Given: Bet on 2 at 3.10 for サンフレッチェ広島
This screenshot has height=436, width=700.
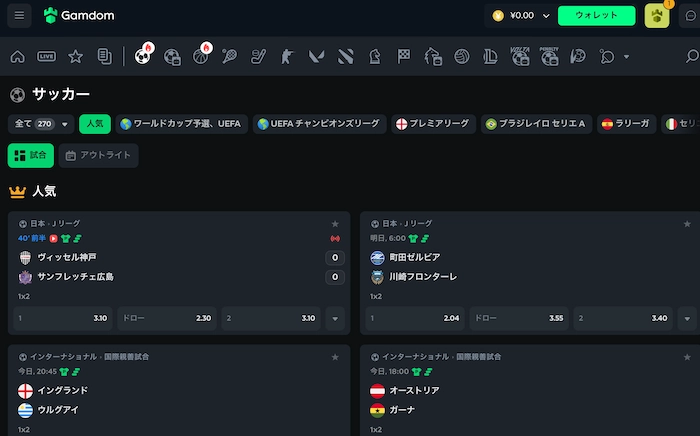Looking at the screenshot, I should [271, 319].
